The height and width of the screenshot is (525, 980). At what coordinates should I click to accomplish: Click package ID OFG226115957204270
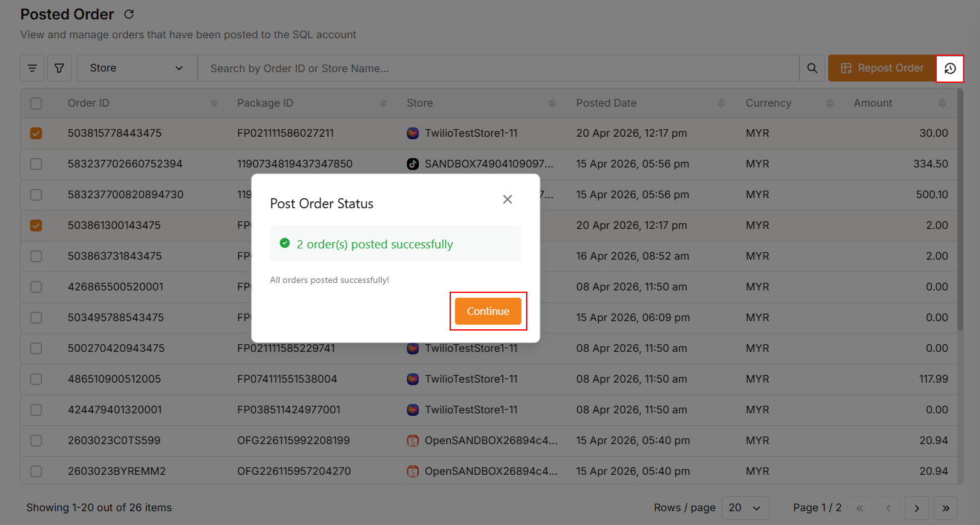point(294,471)
